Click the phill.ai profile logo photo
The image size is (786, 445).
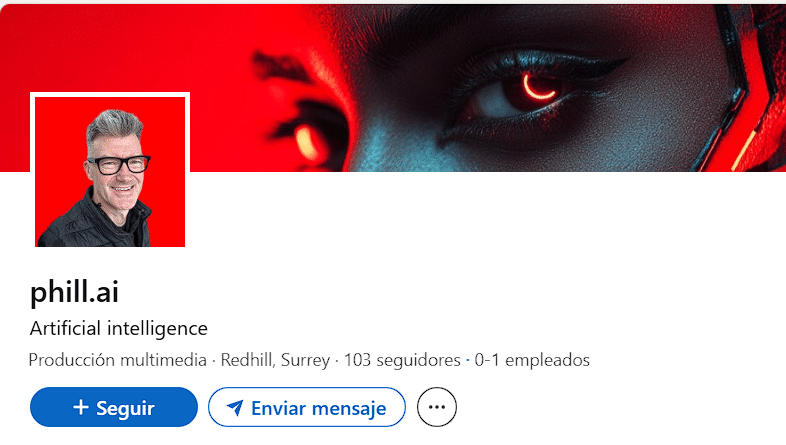110,171
